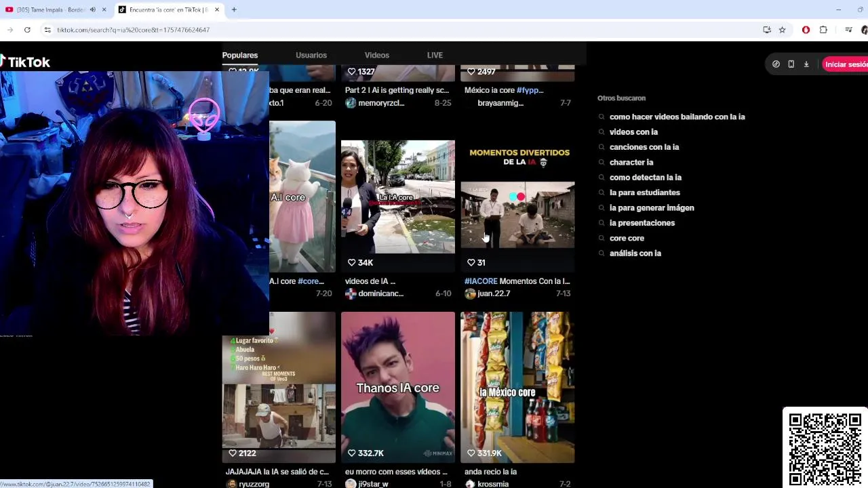Open the red Opera-style extension icon
The height and width of the screenshot is (488, 868).
pyautogui.click(x=806, y=30)
